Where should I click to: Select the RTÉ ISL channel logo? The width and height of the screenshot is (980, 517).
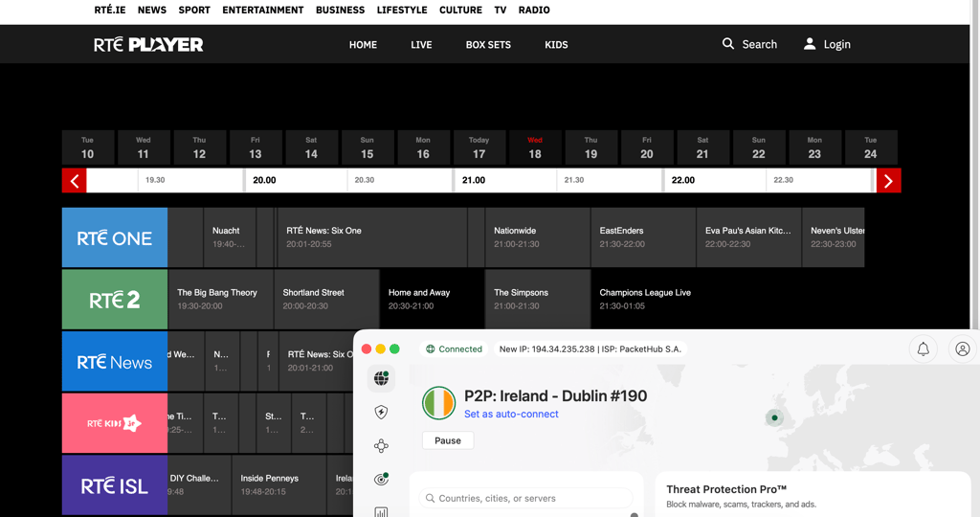[115, 485]
